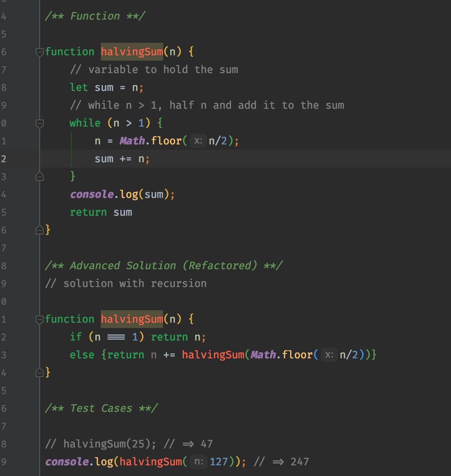This screenshot has width=451, height=476.
Task: Click comment '// while n > 1, half n and add it to the sum'
Action: pos(207,105)
